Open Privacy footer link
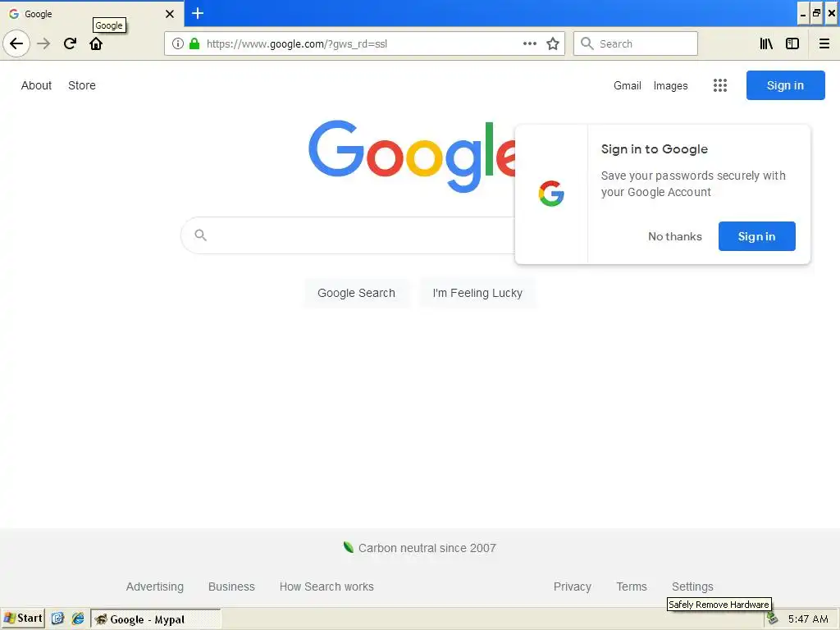 point(572,587)
